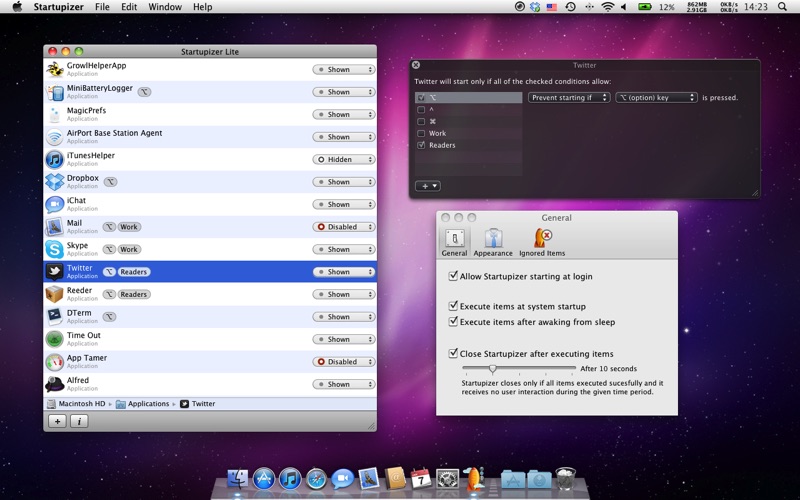Select the Skype row in the list
This screenshot has height=500, width=800.
click(210, 249)
